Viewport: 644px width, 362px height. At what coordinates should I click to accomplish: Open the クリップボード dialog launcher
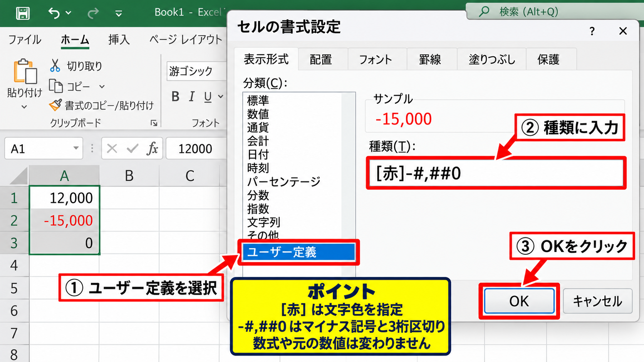tap(154, 123)
